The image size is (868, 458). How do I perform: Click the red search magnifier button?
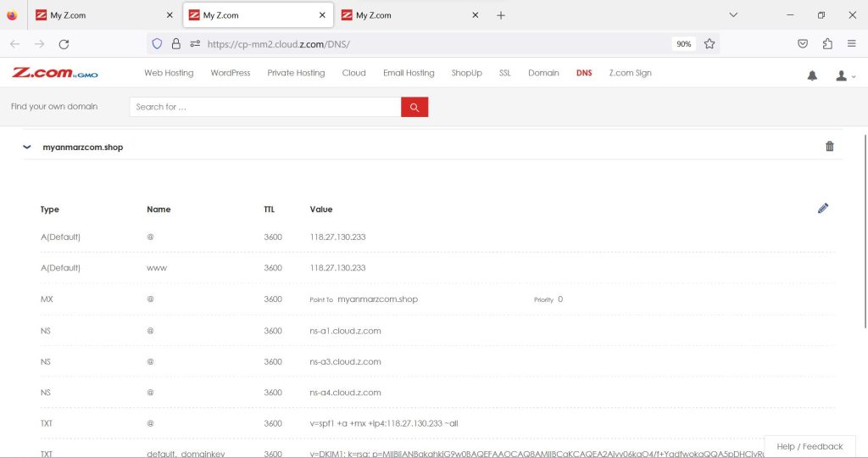(415, 107)
